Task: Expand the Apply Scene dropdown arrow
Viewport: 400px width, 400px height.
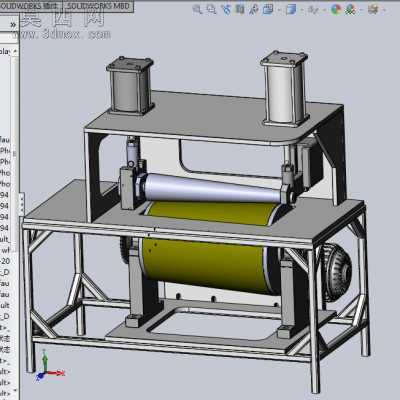Action: [361, 10]
